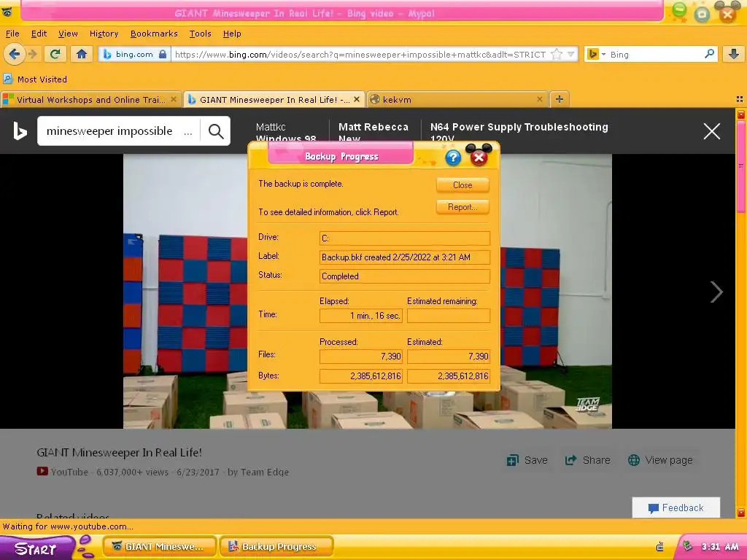
Task: Reload the page with the green refresh icon
Action: click(x=55, y=54)
